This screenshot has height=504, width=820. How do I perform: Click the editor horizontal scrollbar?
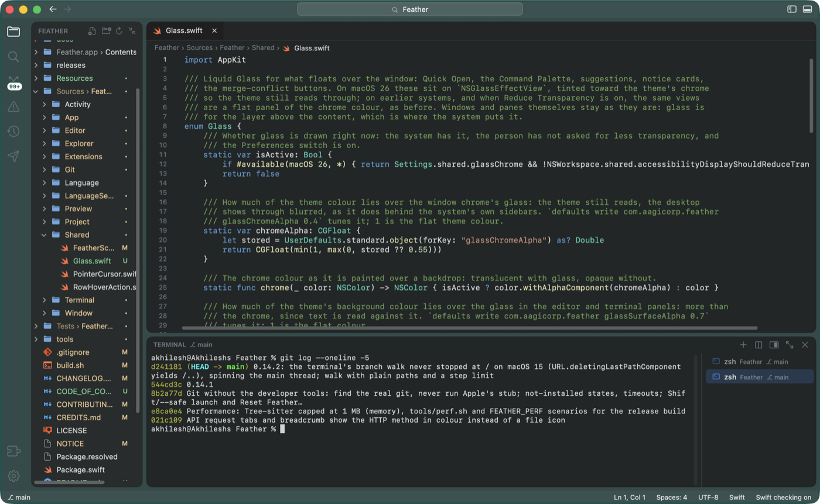coord(469,328)
